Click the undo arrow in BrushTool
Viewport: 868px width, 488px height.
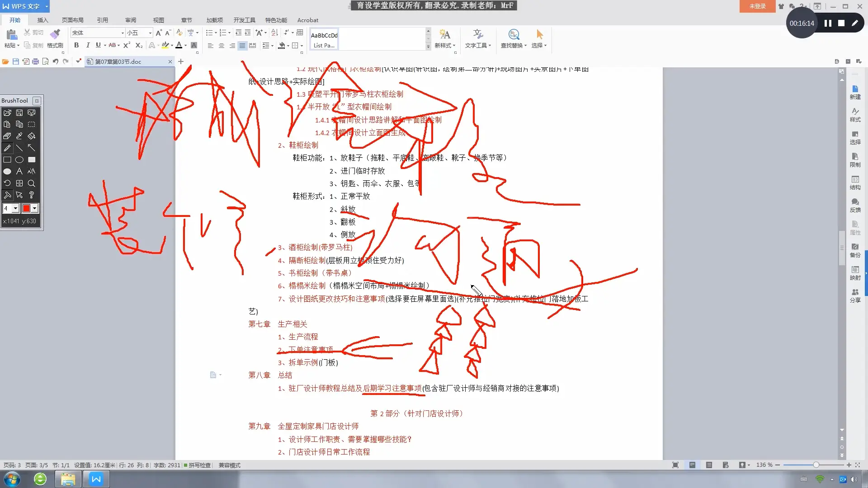[7, 183]
